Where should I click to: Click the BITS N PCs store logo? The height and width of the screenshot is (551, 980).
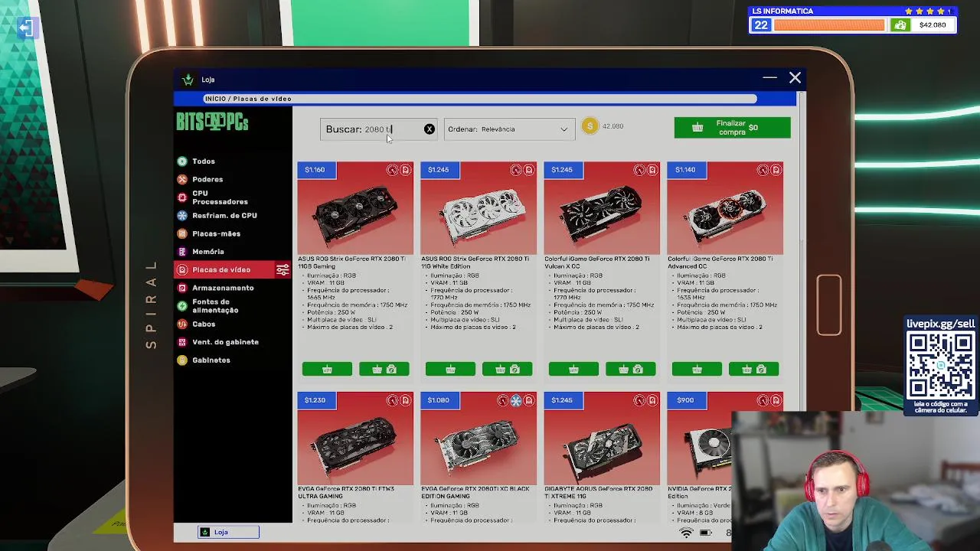[x=213, y=122]
